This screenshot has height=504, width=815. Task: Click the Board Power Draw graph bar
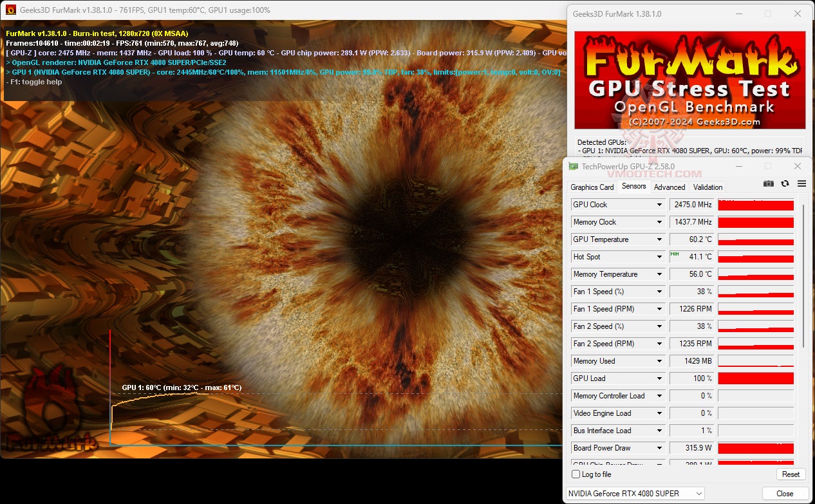[756, 448]
